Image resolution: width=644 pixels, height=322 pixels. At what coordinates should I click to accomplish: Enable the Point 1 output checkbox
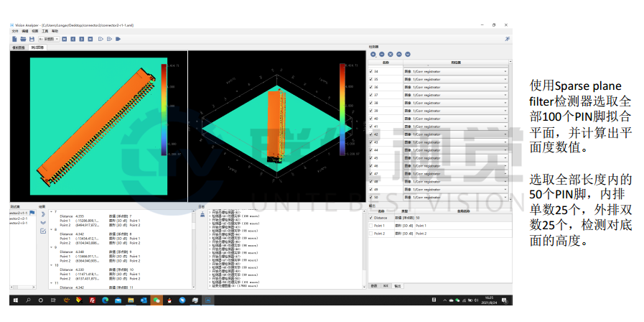coord(372,225)
